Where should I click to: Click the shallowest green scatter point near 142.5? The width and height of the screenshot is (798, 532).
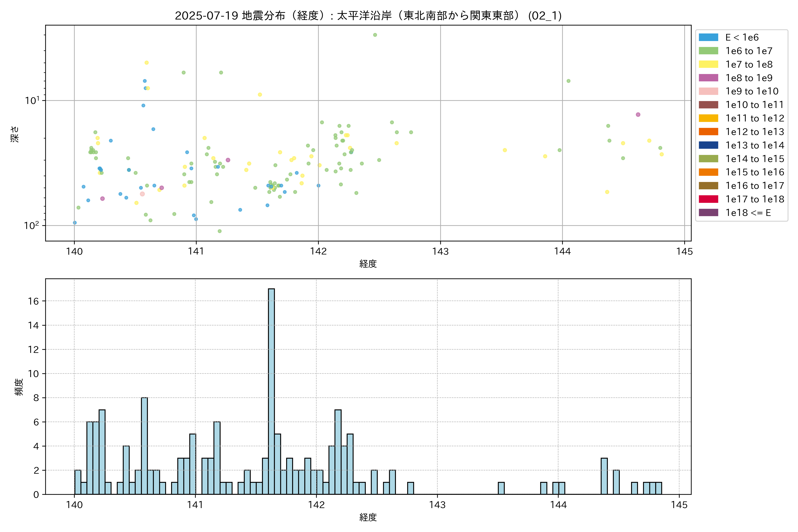tap(375, 35)
